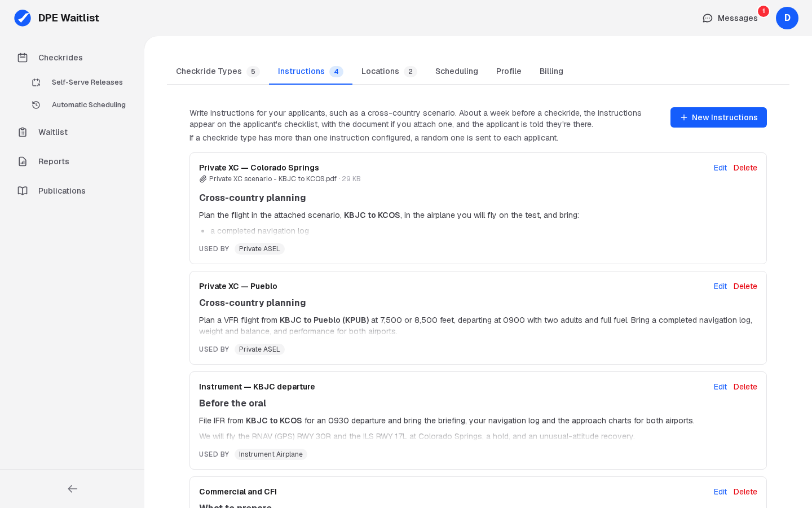Delete the Private XC — Pueblo instruction

(745, 286)
